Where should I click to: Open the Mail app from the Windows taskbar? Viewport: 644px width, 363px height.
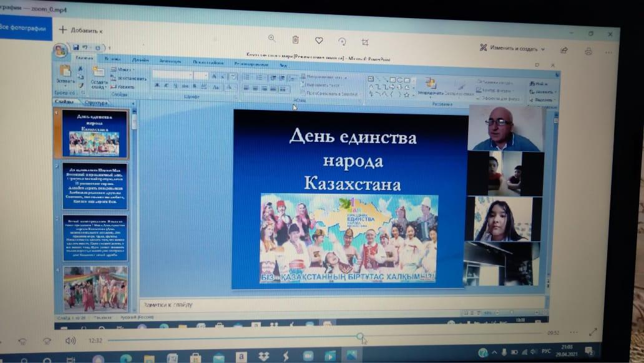218,357
